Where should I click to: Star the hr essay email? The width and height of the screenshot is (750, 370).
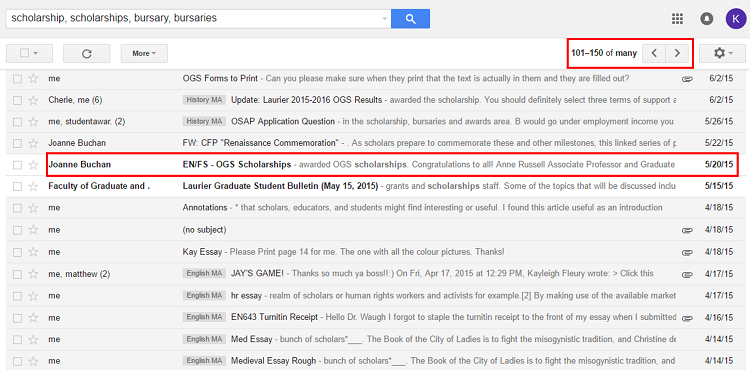(33, 295)
